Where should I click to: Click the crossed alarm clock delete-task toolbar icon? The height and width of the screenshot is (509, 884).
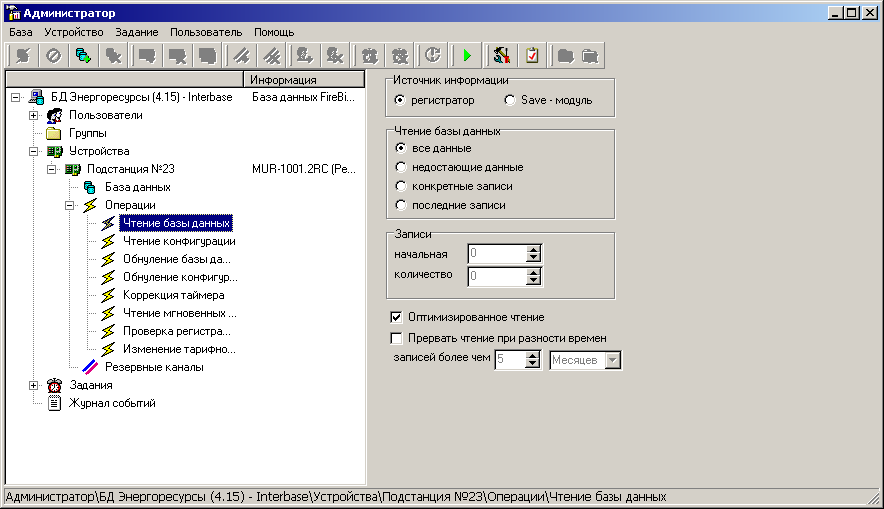[x=400, y=55]
